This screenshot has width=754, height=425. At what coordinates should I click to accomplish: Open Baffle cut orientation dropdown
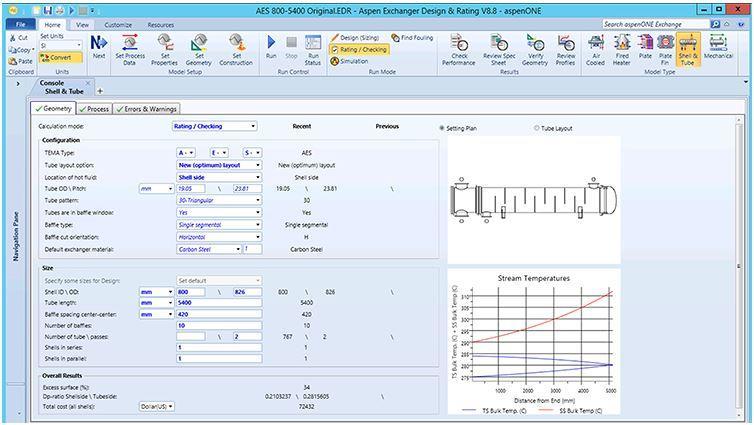[x=219, y=238]
